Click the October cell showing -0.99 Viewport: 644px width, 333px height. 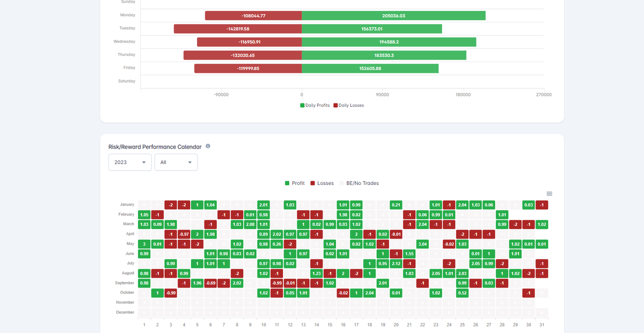point(171,293)
